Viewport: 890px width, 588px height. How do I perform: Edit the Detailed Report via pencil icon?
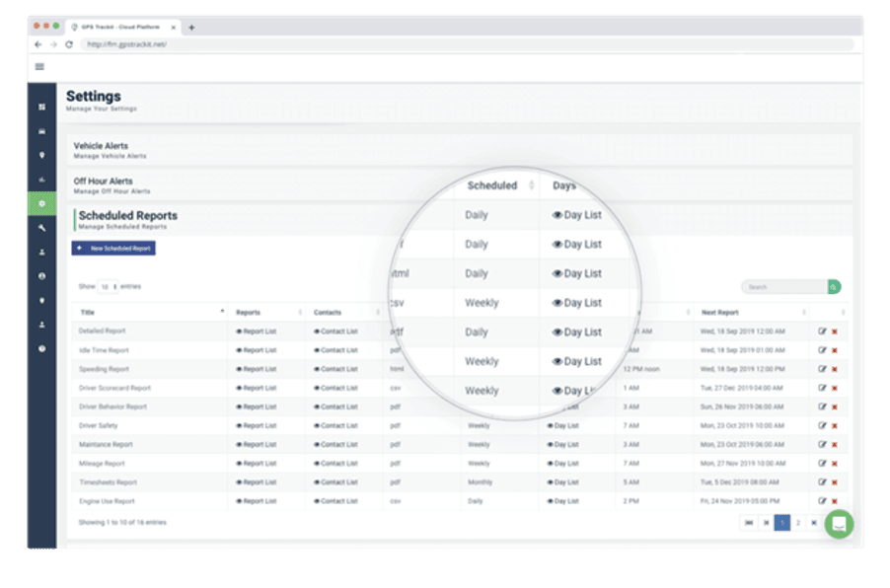(x=823, y=331)
